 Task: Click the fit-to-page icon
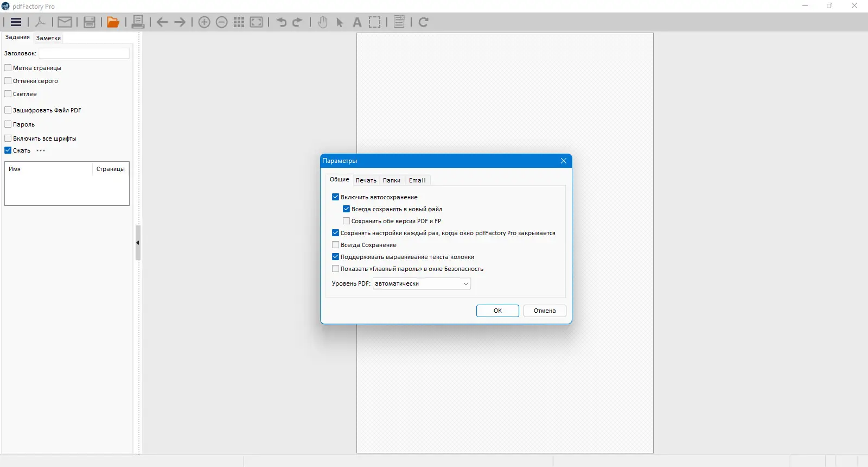click(x=257, y=22)
